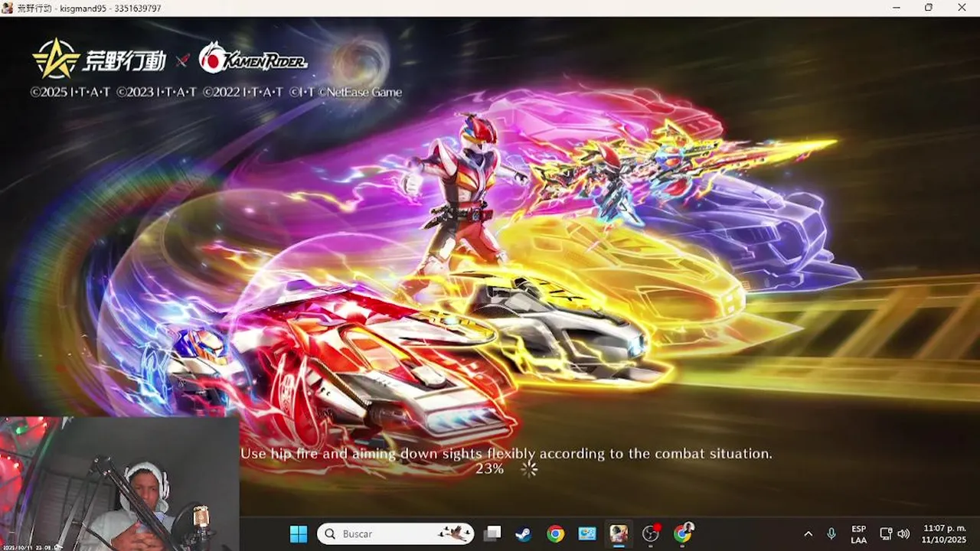Open the Windows Start menu

pyautogui.click(x=299, y=533)
